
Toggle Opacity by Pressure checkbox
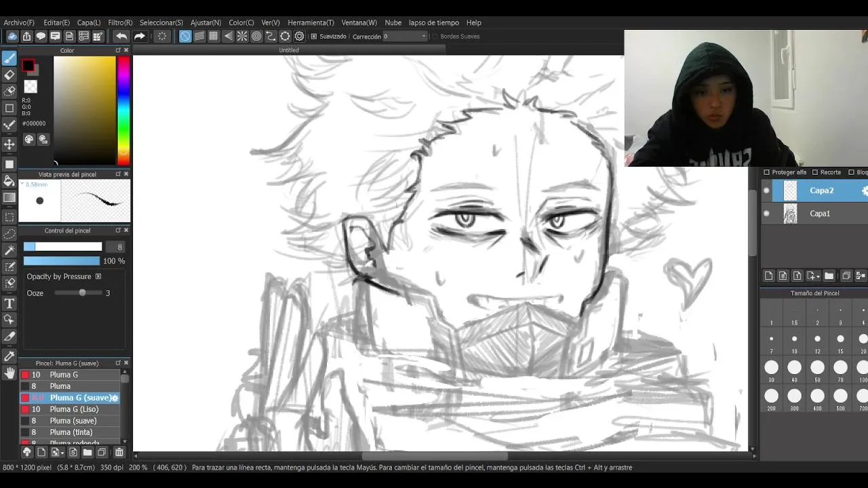pyautogui.click(x=98, y=277)
